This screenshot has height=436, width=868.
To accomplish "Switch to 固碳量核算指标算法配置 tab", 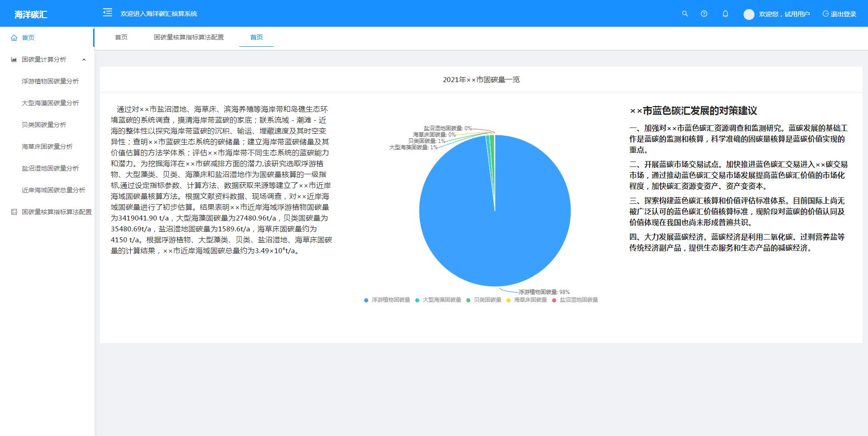I will click(189, 37).
